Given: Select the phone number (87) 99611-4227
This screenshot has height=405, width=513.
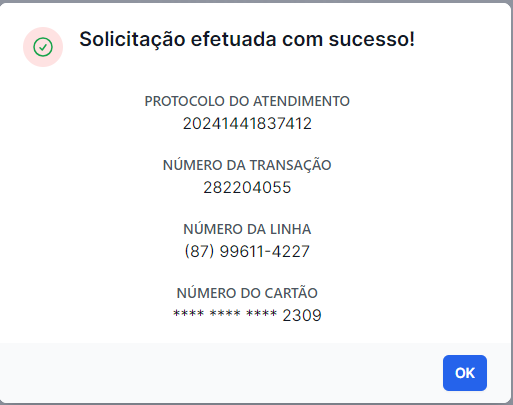Looking at the screenshot, I should pyautogui.click(x=247, y=251).
